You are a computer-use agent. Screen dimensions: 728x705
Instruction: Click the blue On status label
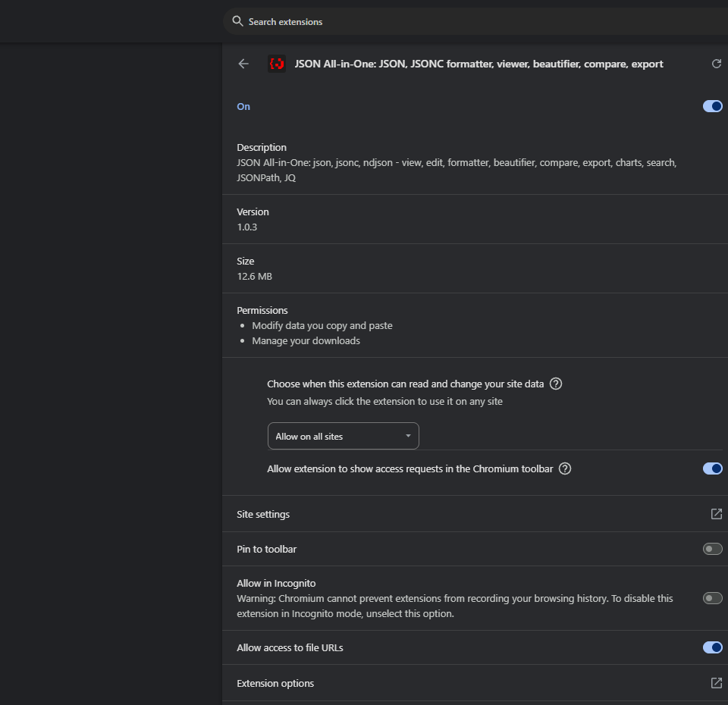tap(243, 106)
